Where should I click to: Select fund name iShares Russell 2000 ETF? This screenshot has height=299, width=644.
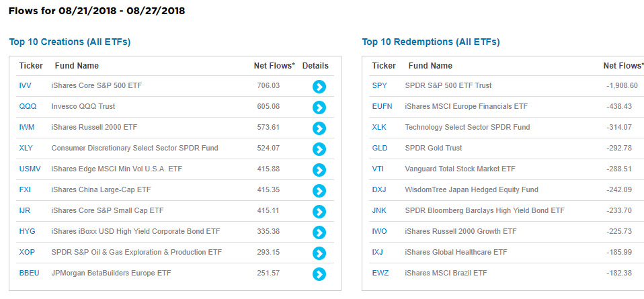tap(95, 127)
